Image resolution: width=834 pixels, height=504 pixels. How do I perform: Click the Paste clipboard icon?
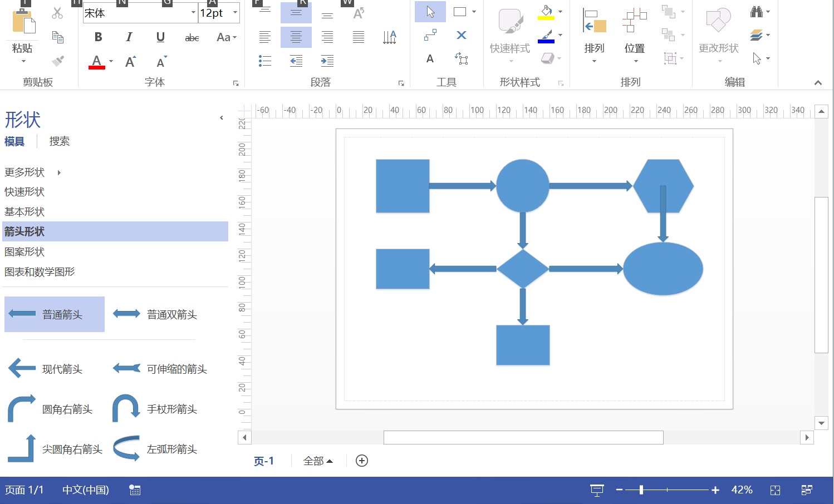point(23,22)
